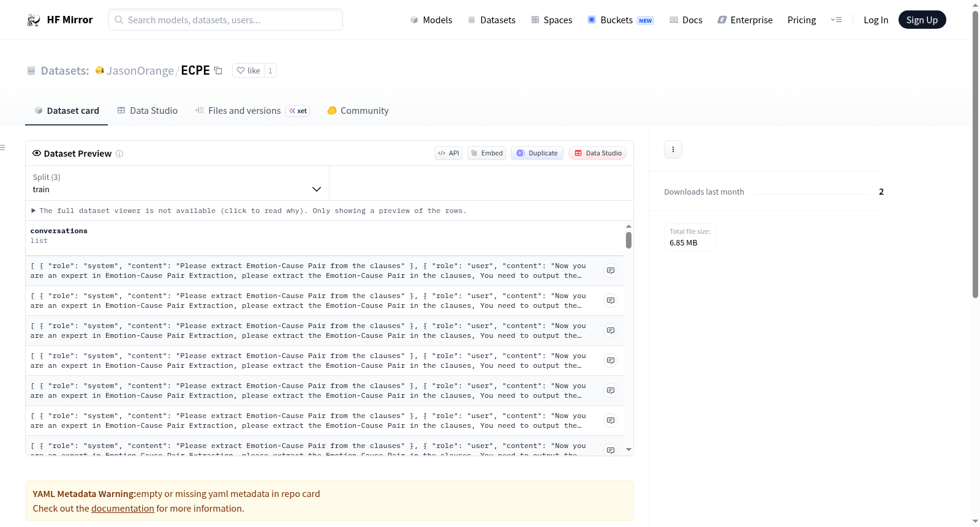980x527 pixels.
Task: Click the JasonOrange avatar icon
Action: pyautogui.click(x=100, y=70)
